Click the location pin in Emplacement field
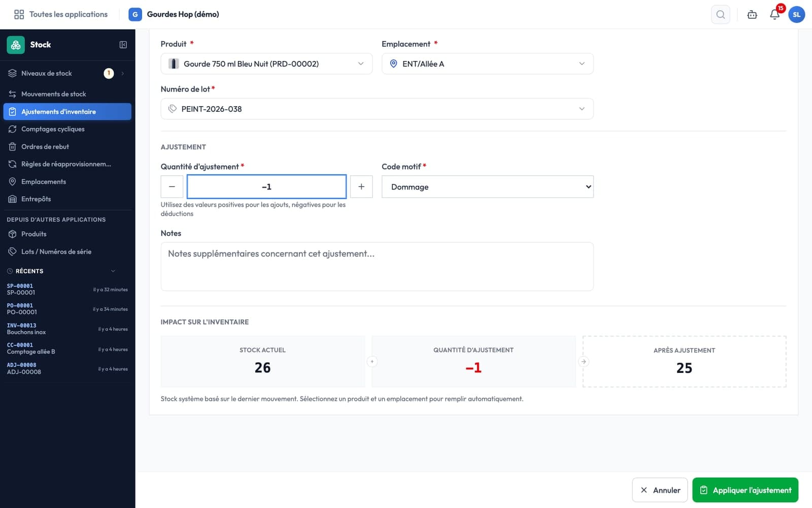Viewport: 812px width, 508px height. click(393, 64)
